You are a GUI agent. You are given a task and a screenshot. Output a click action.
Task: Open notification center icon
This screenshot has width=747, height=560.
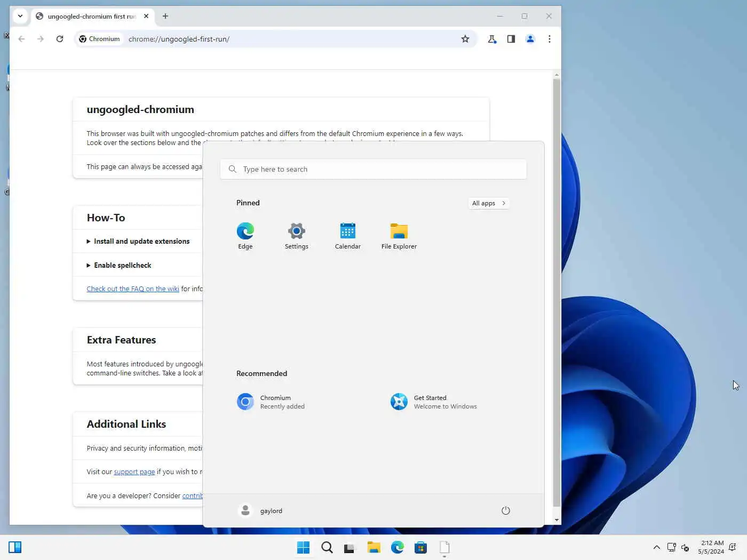click(x=733, y=547)
